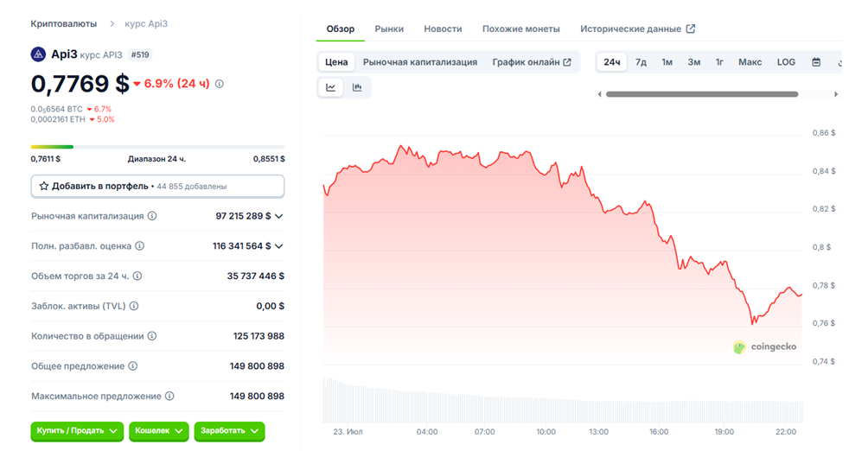Info icon beside Объем торгов за 24 ч.
The height and width of the screenshot is (451, 868).
point(137,276)
